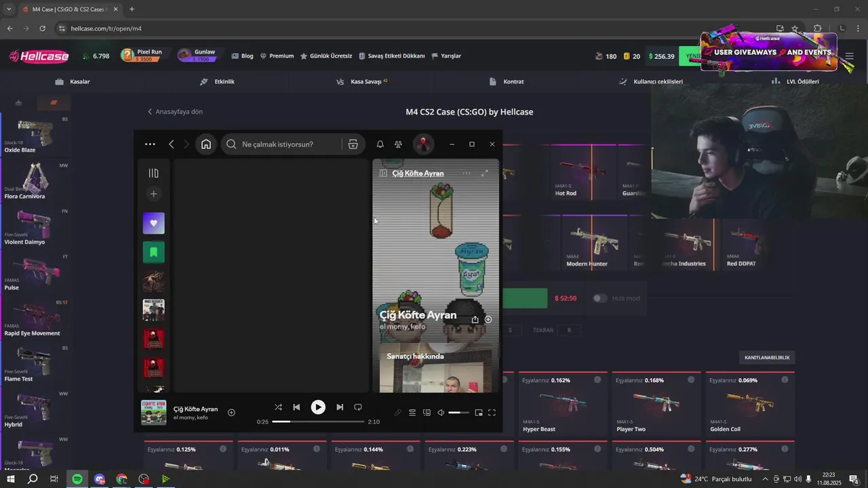Open 'LVL Ödülleri' tab
868x488 pixels.
click(x=795, y=81)
